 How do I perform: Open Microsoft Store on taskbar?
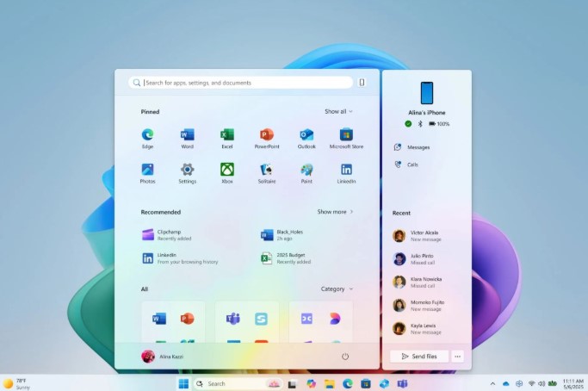pos(366,383)
